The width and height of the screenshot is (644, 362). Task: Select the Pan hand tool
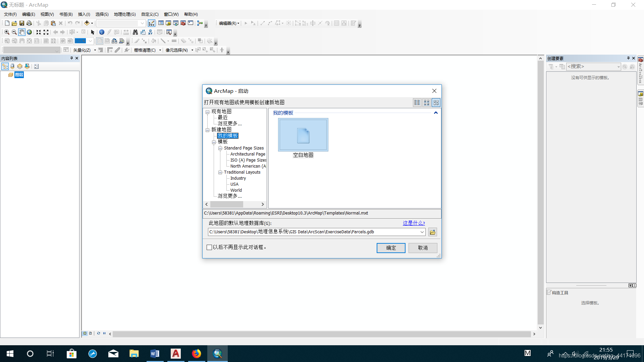click(x=22, y=32)
